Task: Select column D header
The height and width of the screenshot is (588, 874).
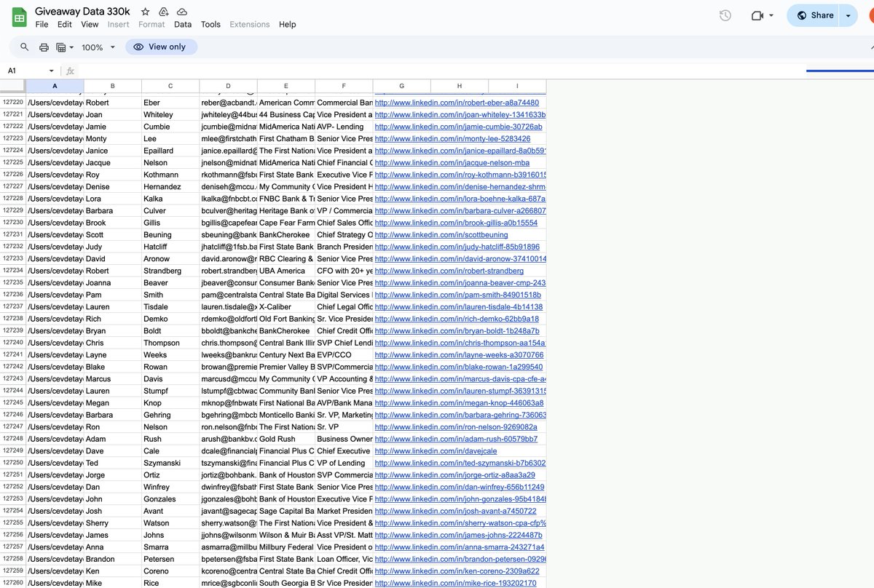Action: [228, 86]
